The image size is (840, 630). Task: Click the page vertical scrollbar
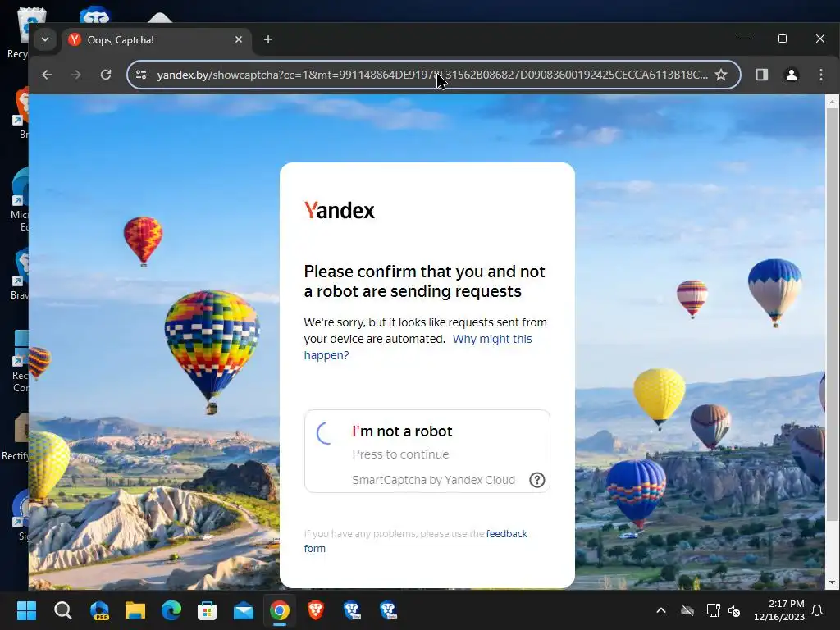point(832,316)
